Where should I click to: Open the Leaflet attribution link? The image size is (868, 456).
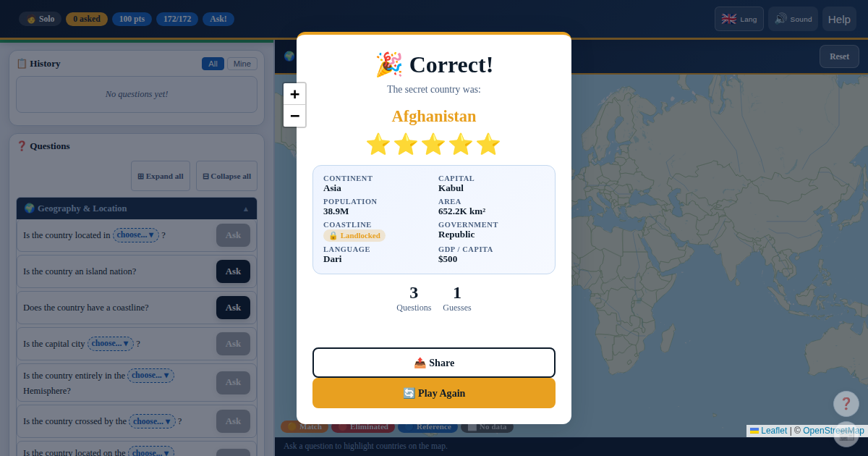tap(768, 431)
